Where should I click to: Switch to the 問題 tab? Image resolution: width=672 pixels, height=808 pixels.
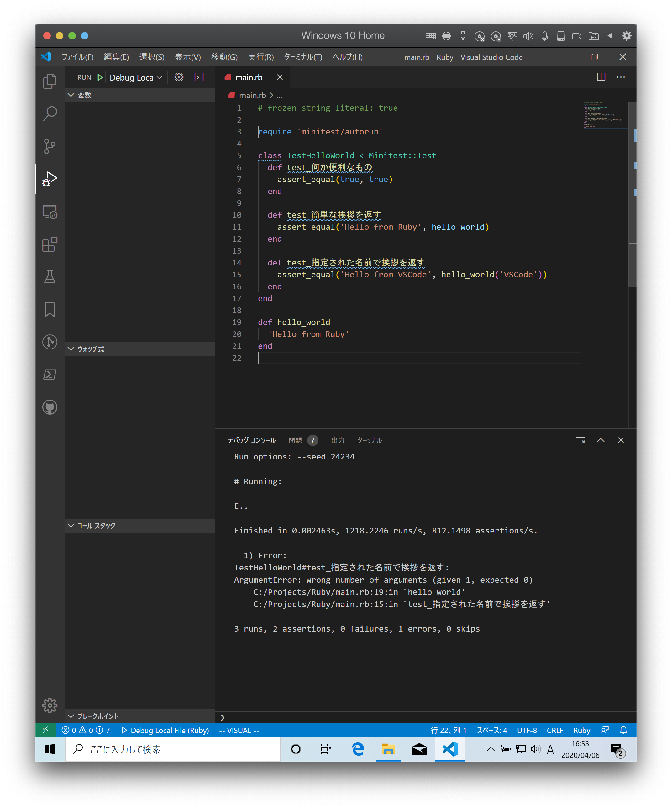[295, 440]
